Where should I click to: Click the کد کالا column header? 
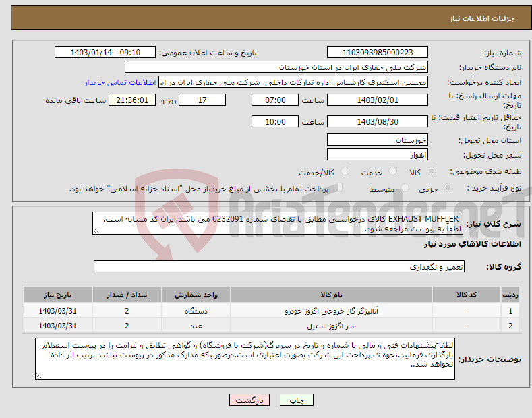point(466,295)
